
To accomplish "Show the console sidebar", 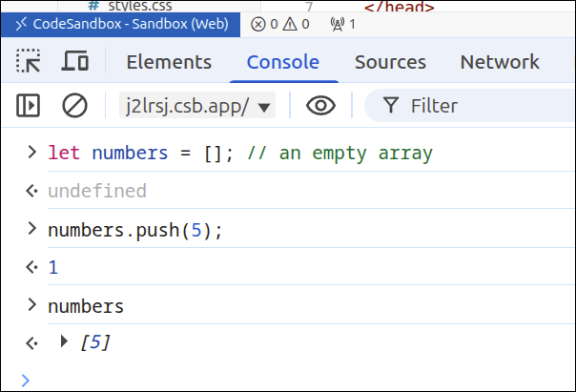I will pyautogui.click(x=29, y=106).
